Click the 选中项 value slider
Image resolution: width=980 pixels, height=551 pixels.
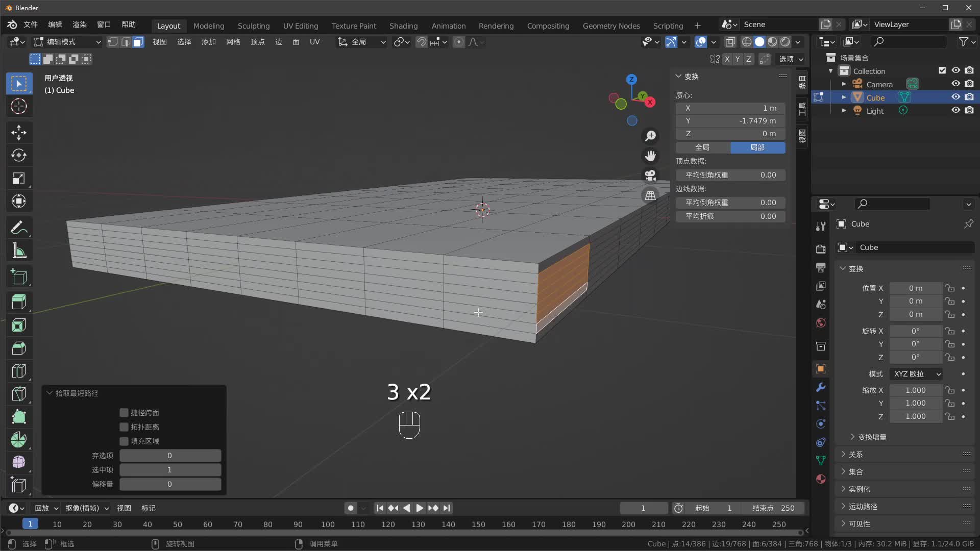[170, 470]
